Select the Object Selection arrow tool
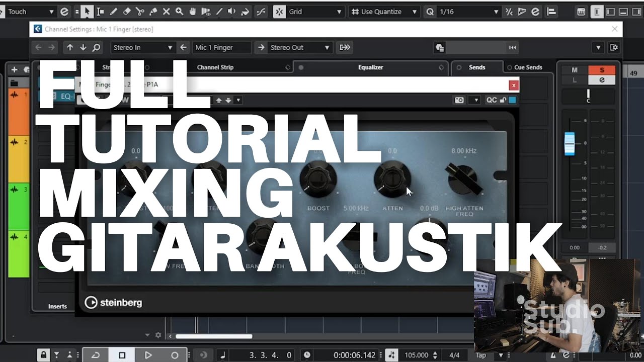Screen dimensions: 644x362 87,12
